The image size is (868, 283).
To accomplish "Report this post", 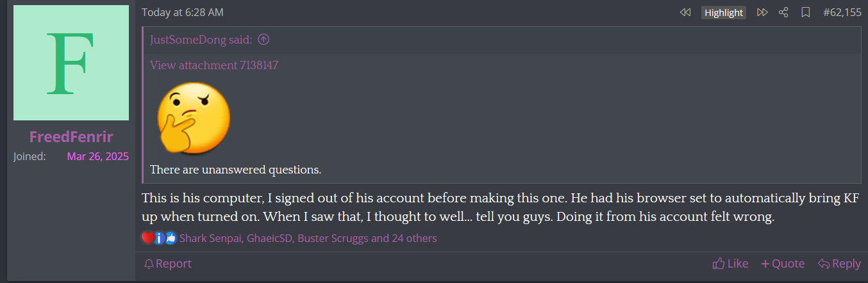I will click(168, 264).
